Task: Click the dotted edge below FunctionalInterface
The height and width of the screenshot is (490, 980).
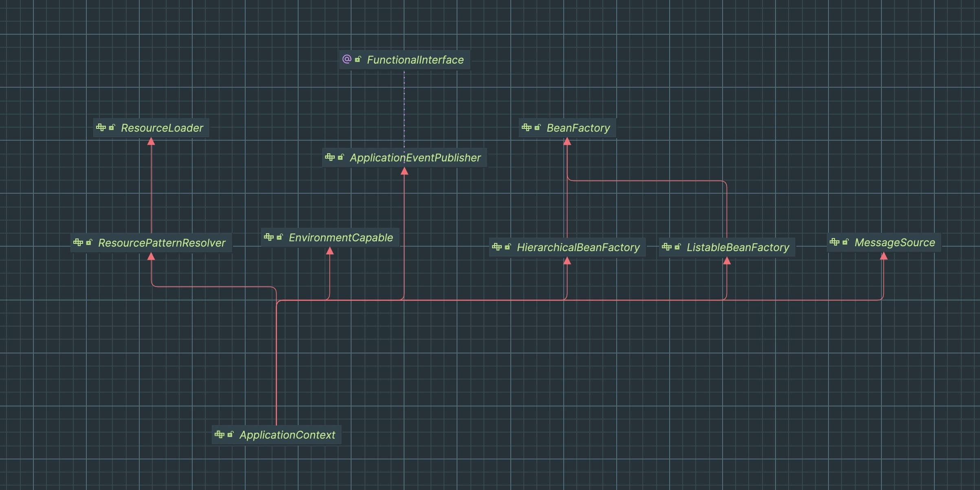Action: [x=404, y=108]
